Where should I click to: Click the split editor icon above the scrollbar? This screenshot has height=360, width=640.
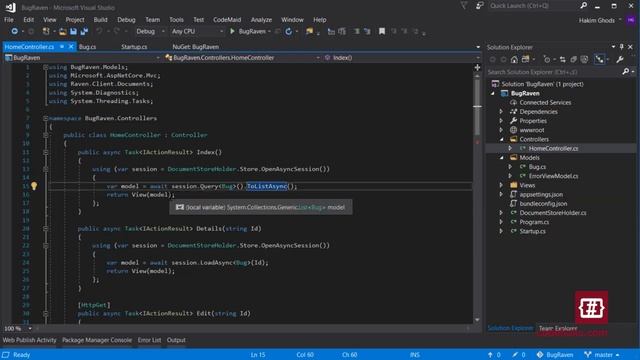coord(477,67)
